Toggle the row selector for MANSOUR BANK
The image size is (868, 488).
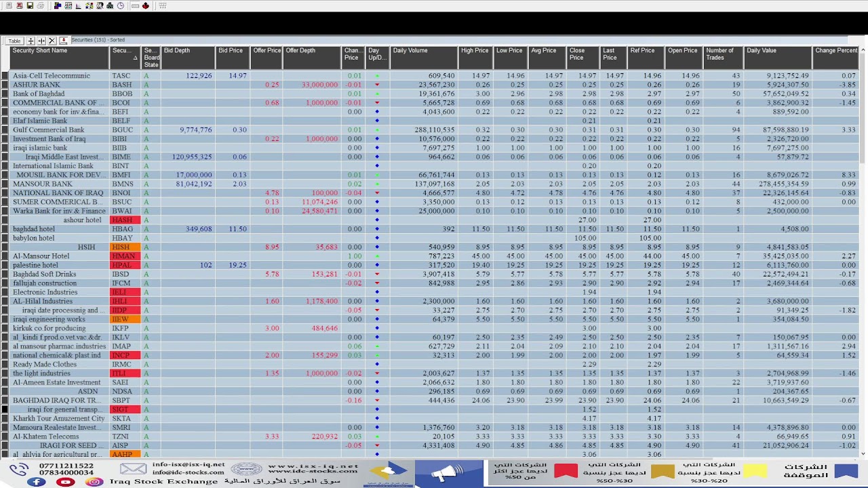[5, 184]
